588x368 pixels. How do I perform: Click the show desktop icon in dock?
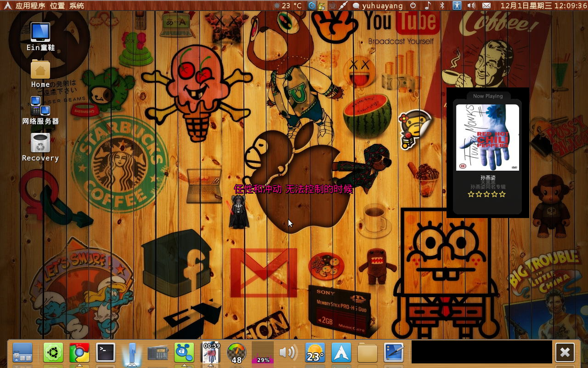[23, 353]
